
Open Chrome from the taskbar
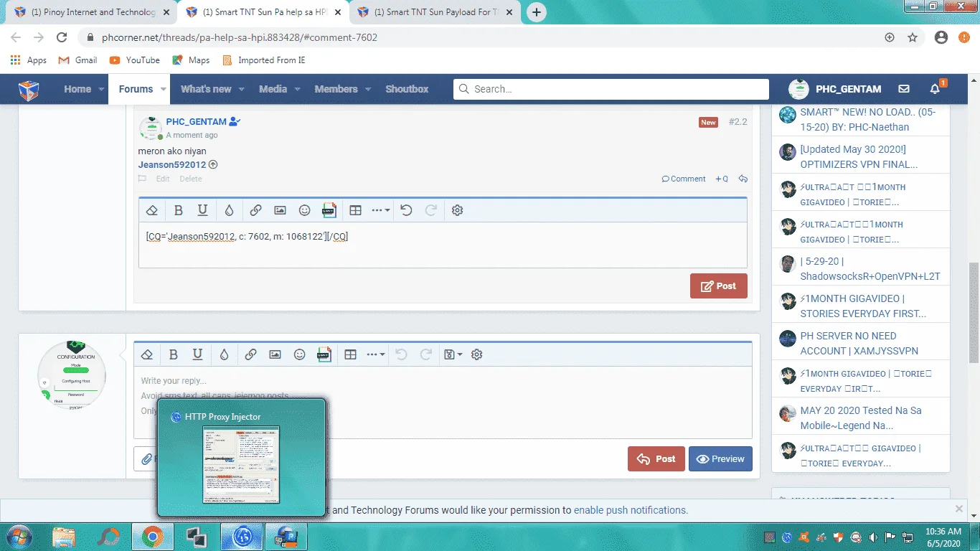coord(151,536)
